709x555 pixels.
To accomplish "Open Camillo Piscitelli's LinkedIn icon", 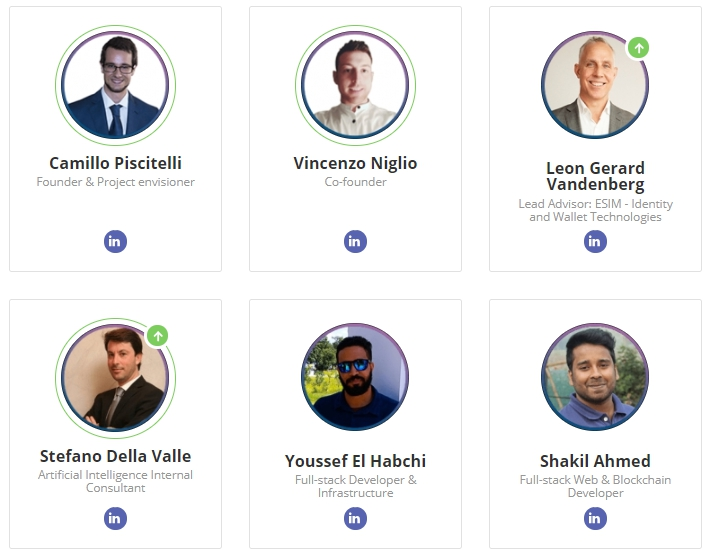I will click(115, 242).
